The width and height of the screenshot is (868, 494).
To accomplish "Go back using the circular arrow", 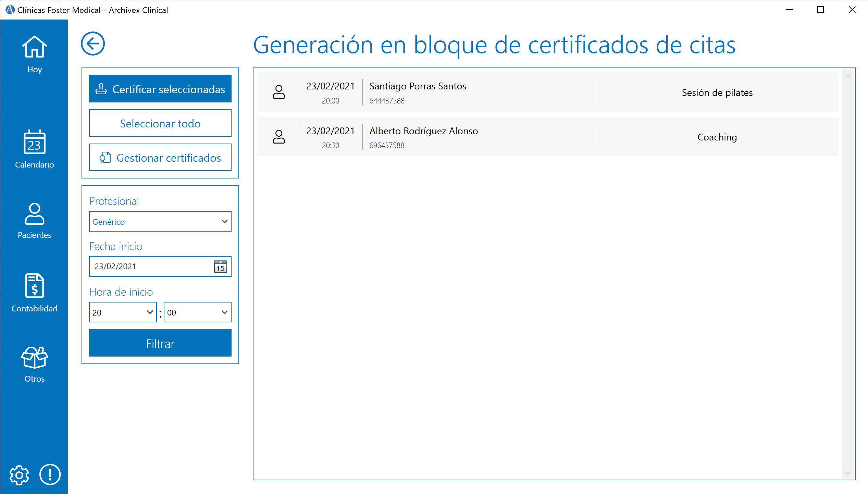I will click(92, 44).
